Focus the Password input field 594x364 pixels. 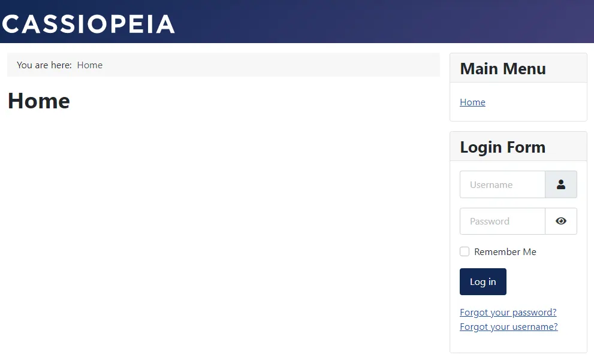point(502,221)
